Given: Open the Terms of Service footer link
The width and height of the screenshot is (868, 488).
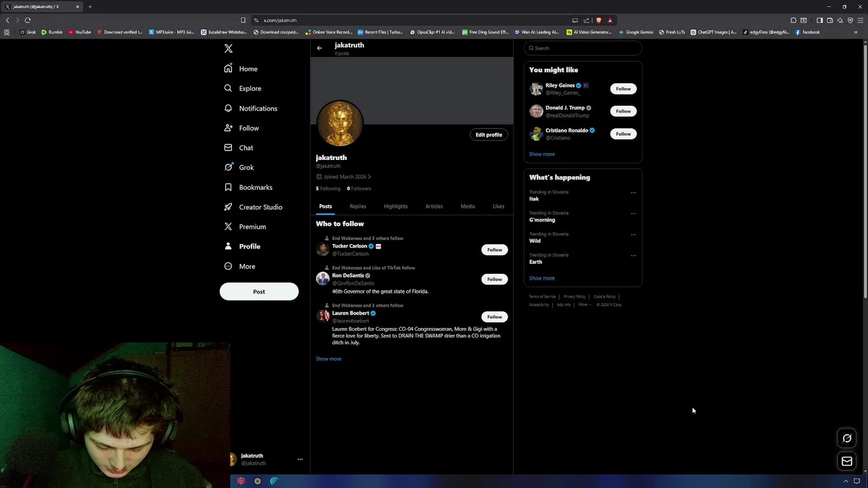Looking at the screenshot, I should pos(542,297).
